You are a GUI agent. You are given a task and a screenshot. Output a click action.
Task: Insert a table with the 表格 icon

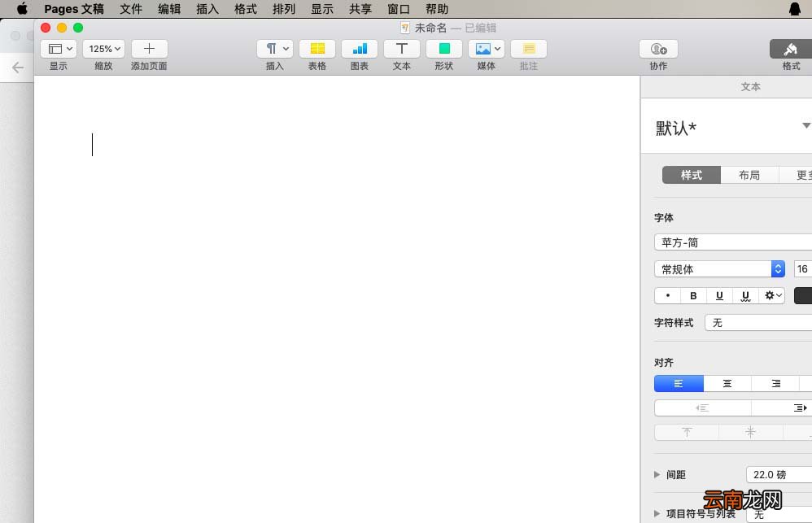317,49
